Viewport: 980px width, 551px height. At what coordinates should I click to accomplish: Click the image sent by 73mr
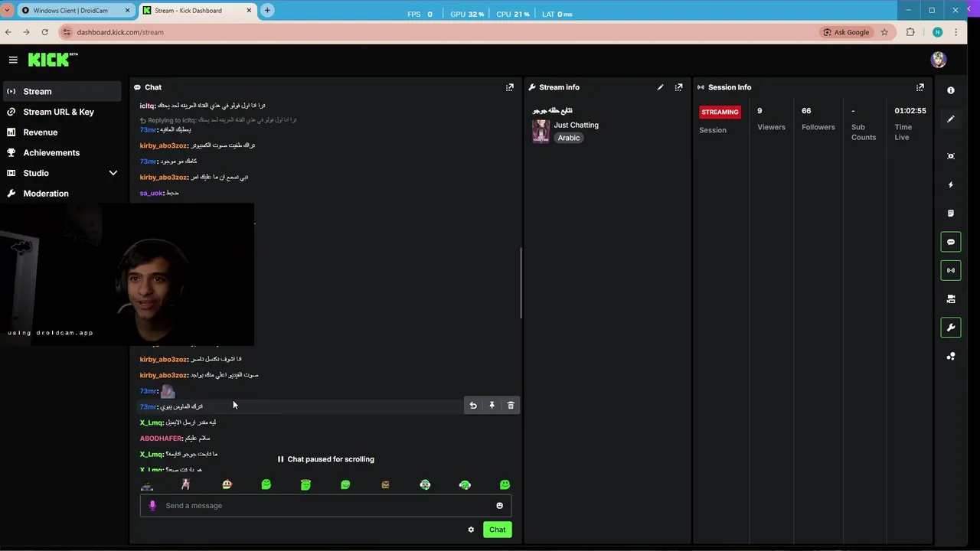click(x=168, y=391)
